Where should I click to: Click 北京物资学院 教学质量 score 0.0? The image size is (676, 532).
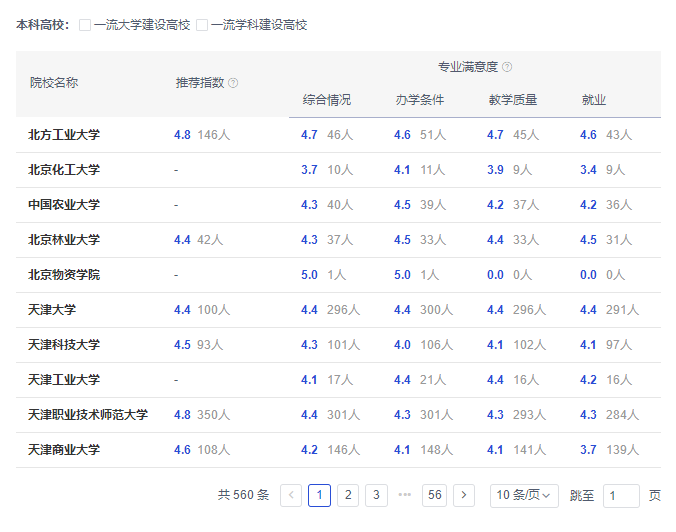pos(495,275)
